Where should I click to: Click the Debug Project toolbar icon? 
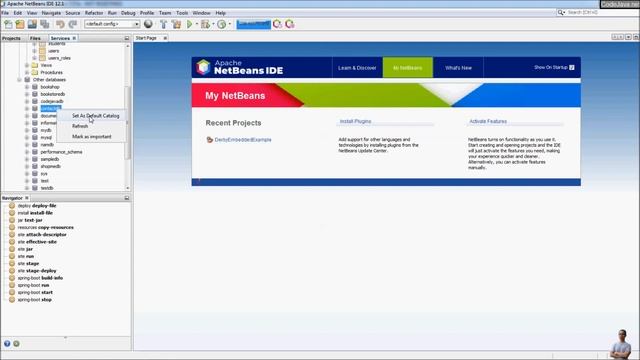[x=205, y=24]
